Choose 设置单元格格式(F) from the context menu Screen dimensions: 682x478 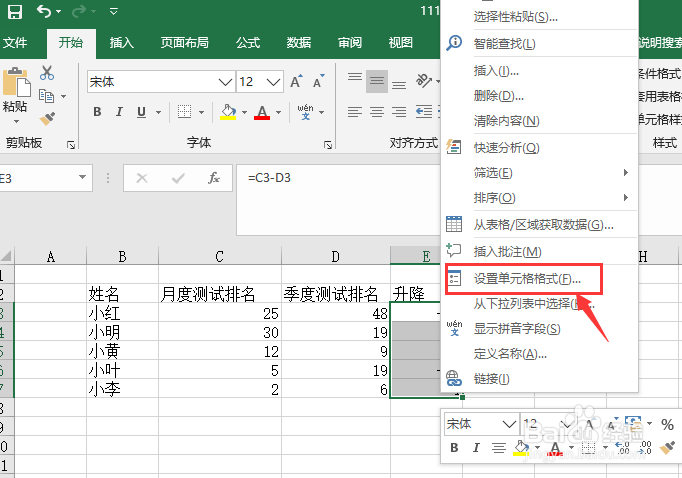pyautogui.click(x=539, y=279)
